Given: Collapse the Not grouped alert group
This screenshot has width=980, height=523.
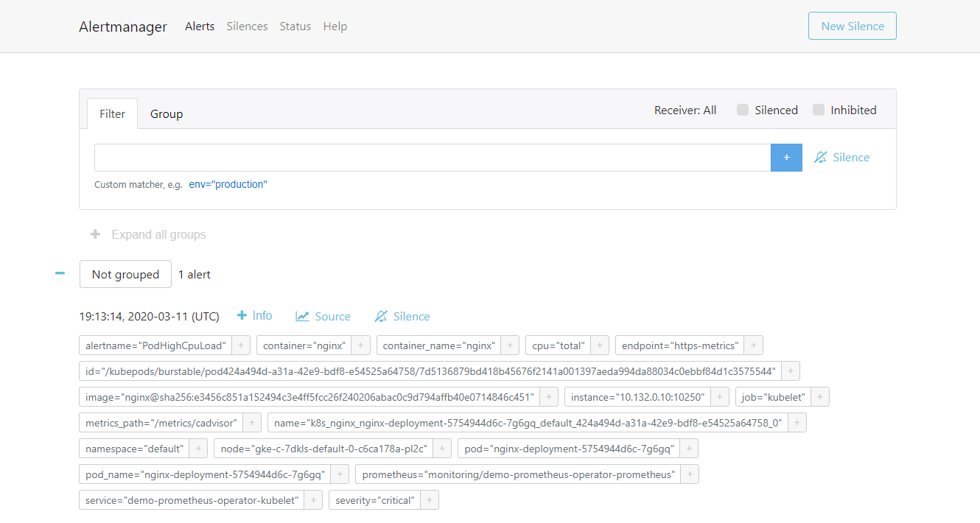Looking at the screenshot, I should click(60, 274).
